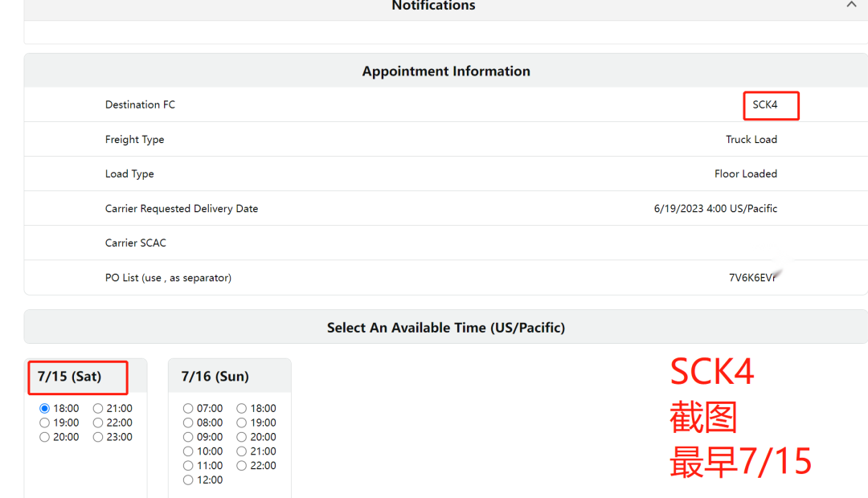This screenshot has height=498, width=868.
Task: Click the Carrier Requested Delivery Date value
Action: [x=715, y=209]
